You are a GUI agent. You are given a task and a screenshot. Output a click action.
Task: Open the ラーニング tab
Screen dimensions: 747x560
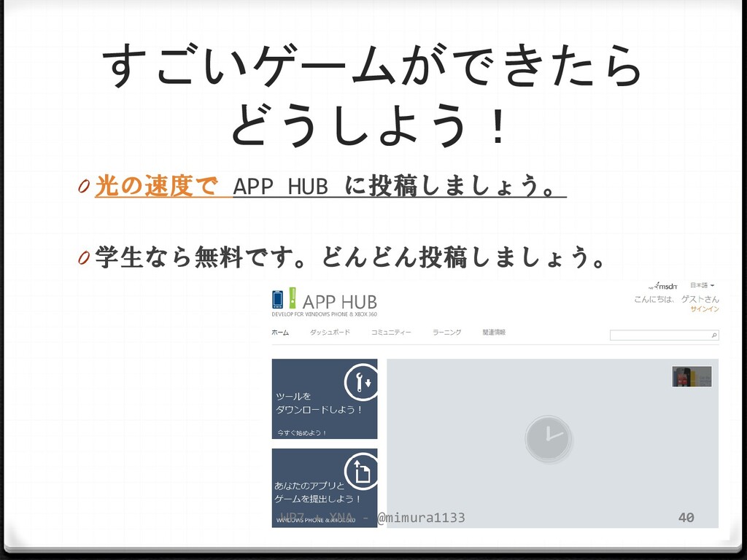447,332
